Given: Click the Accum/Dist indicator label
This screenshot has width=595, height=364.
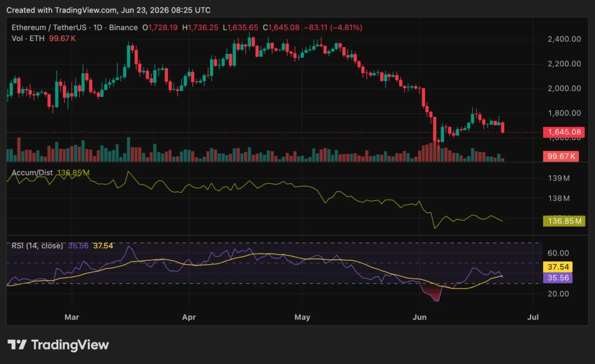Looking at the screenshot, I should tap(32, 173).
